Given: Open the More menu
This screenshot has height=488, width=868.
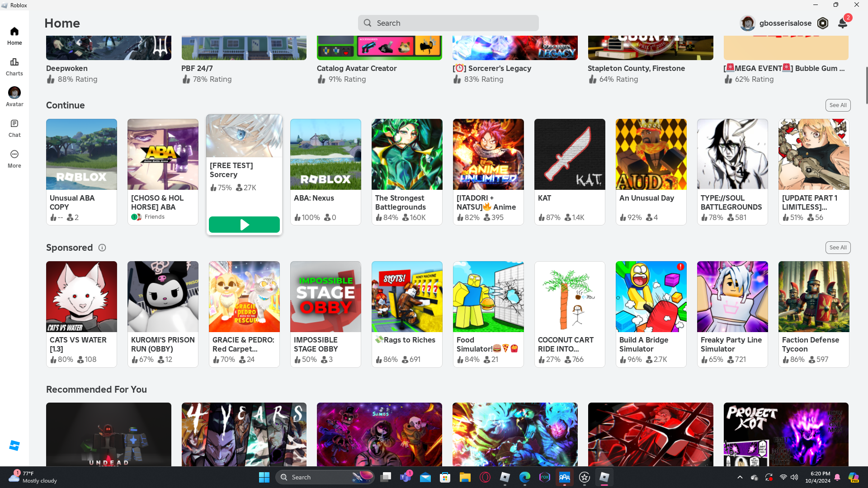Looking at the screenshot, I should [x=14, y=159].
